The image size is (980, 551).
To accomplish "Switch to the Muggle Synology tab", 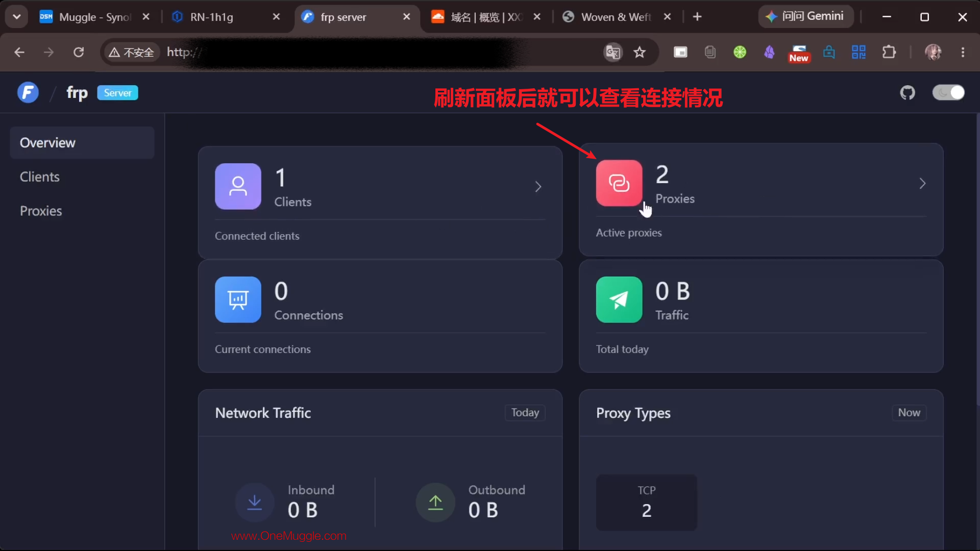I will point(95,17).
